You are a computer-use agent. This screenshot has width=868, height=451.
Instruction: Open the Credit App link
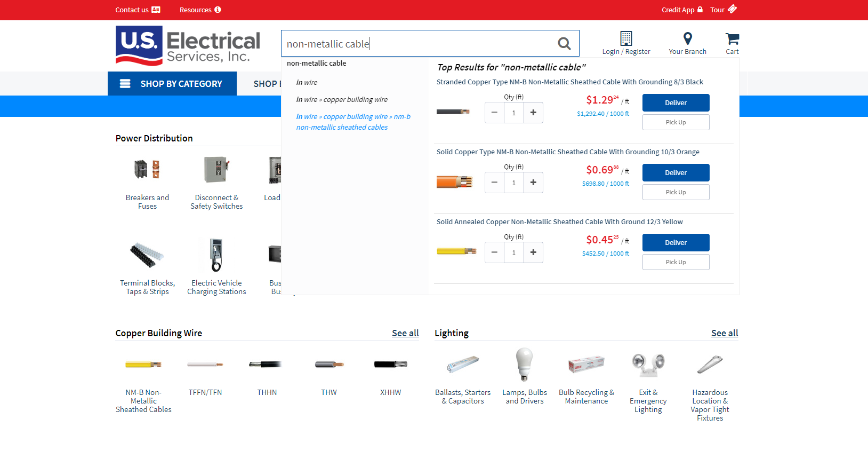click(682, 10)
